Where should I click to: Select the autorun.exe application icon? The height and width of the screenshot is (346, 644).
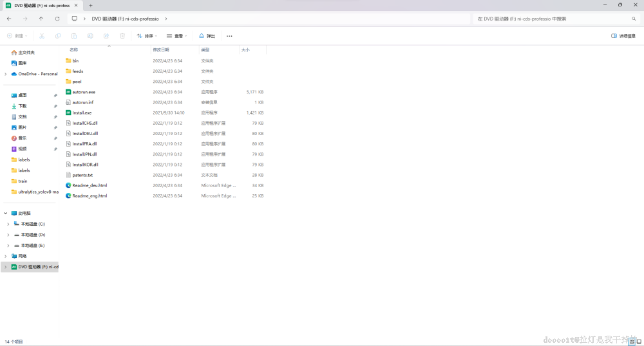coord(69,92)
